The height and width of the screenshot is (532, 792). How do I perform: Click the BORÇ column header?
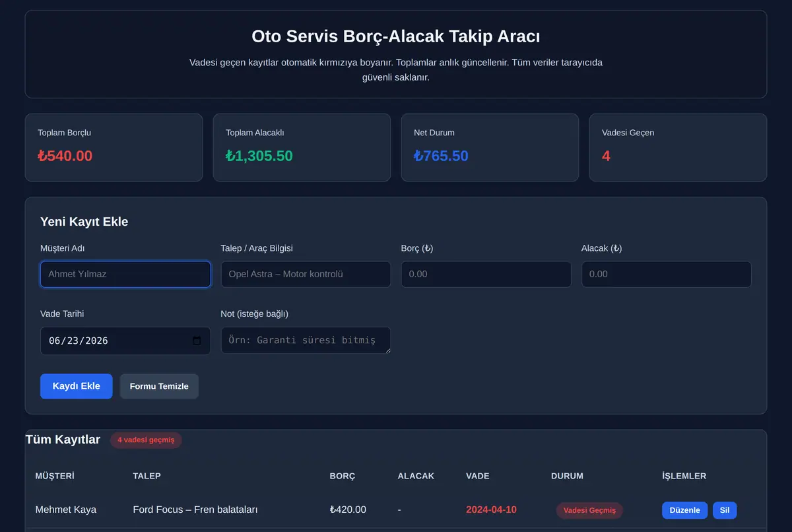[x=343, y=476]
